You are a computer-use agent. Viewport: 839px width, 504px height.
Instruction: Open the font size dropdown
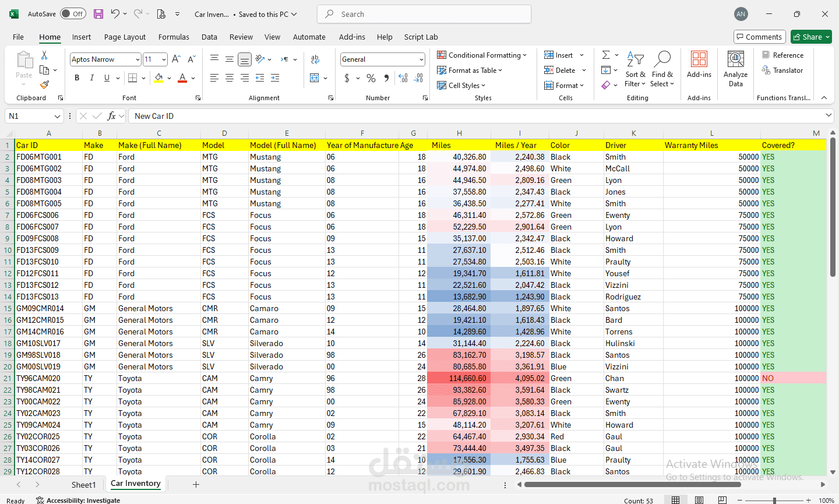164,59
